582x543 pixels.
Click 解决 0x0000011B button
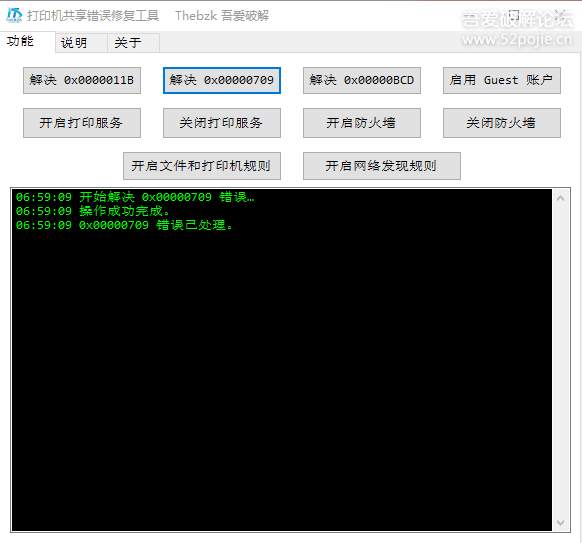coord(82,80)
